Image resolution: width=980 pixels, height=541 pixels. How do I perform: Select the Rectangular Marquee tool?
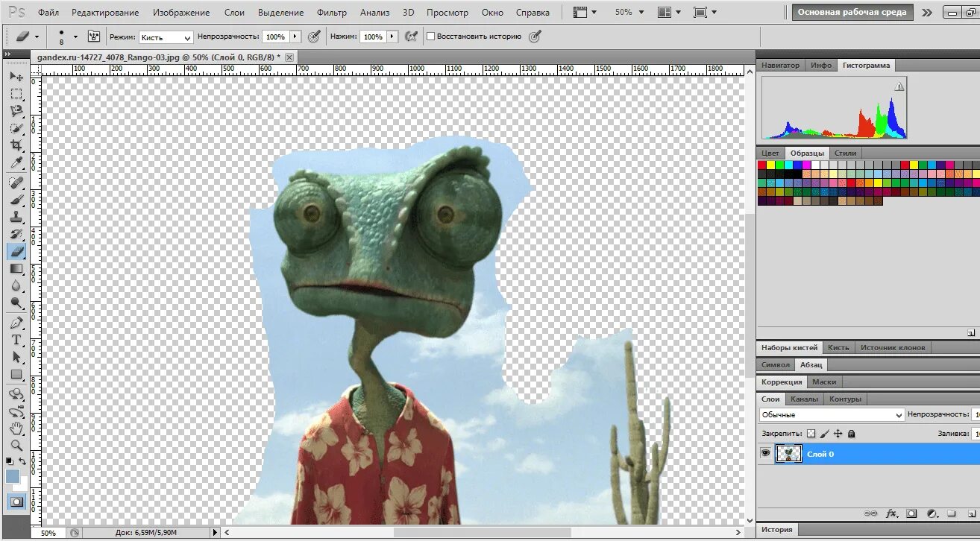(16, 94)
